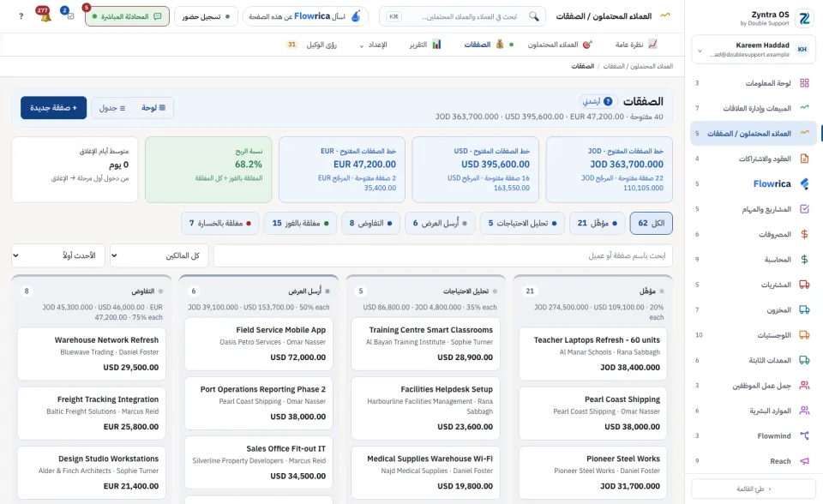Screen dimensions: 823x504
Task: Open الموارد البشرية sidebar icon
Action: pyautogui.click(x=804, y=411)
